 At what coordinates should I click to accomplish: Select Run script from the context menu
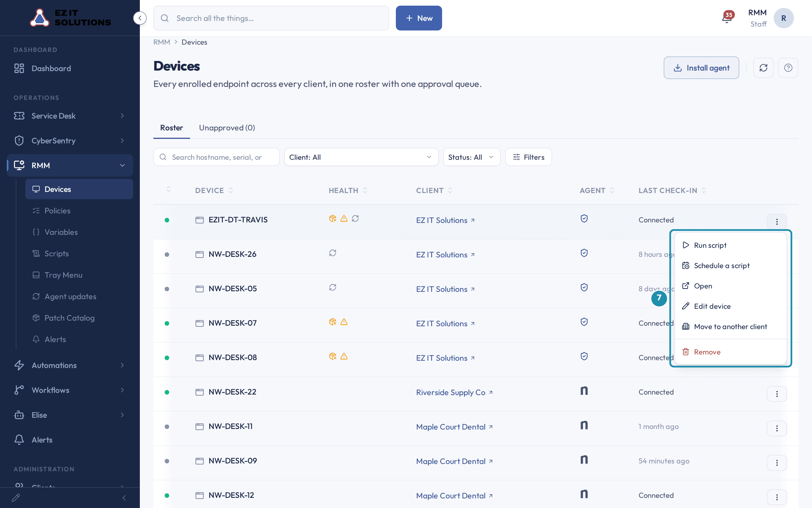tap(731, 245)
